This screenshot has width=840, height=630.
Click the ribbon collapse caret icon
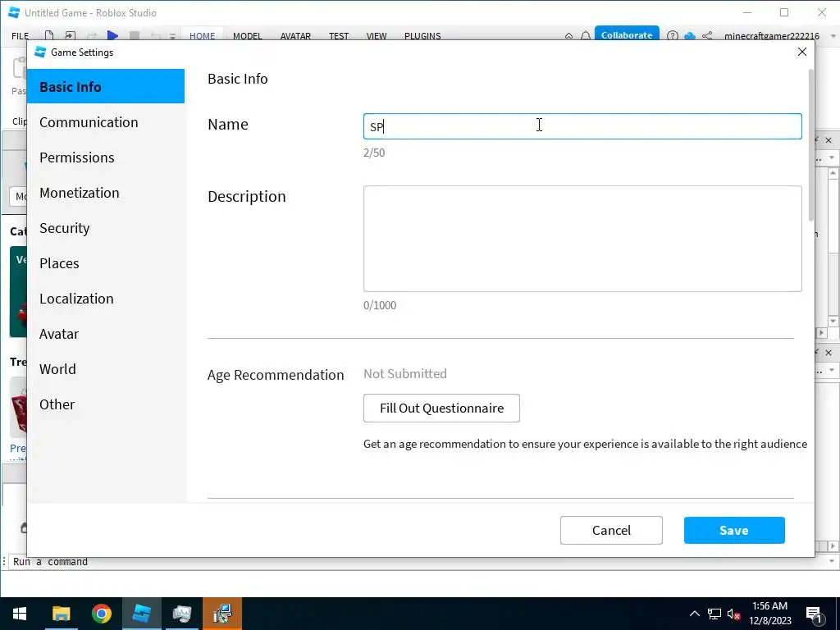point(569,36)
